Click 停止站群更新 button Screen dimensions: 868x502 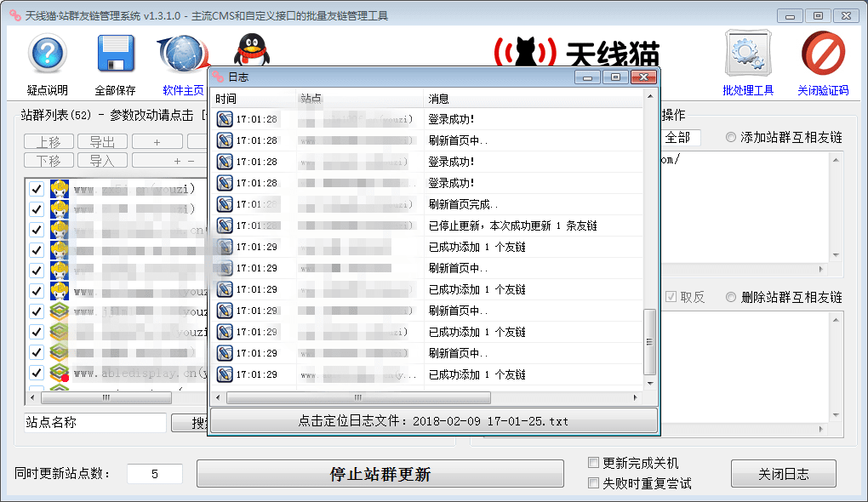(380, 474)
